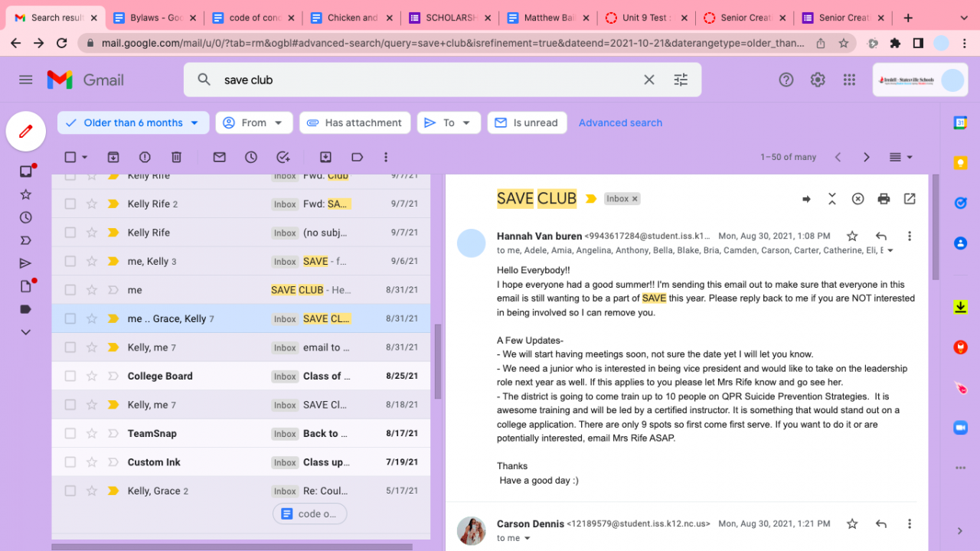The image size is (980, 551).
Task: Open the Older than 6 months dropdown
Action: (x=133, y=122)
